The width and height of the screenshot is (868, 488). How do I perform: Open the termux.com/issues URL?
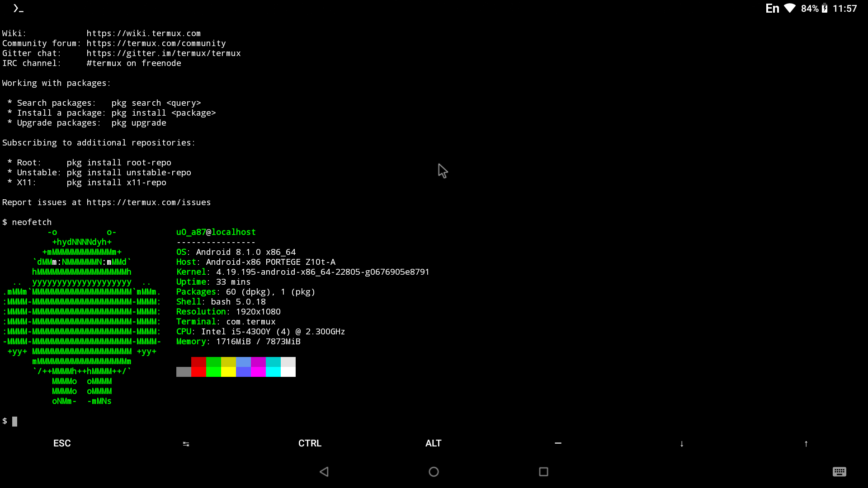pyautogui.click(x=148, y=202)
